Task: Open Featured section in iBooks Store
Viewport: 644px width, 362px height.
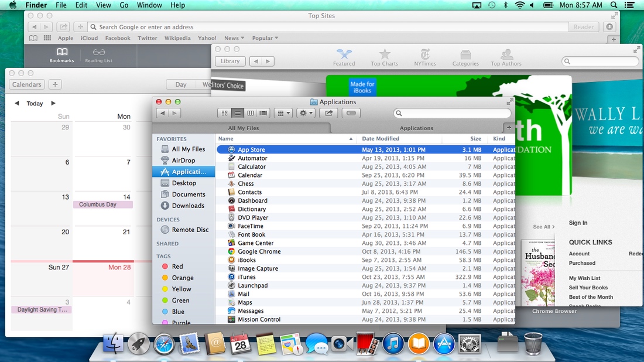Action: click(x=344, y=57)
